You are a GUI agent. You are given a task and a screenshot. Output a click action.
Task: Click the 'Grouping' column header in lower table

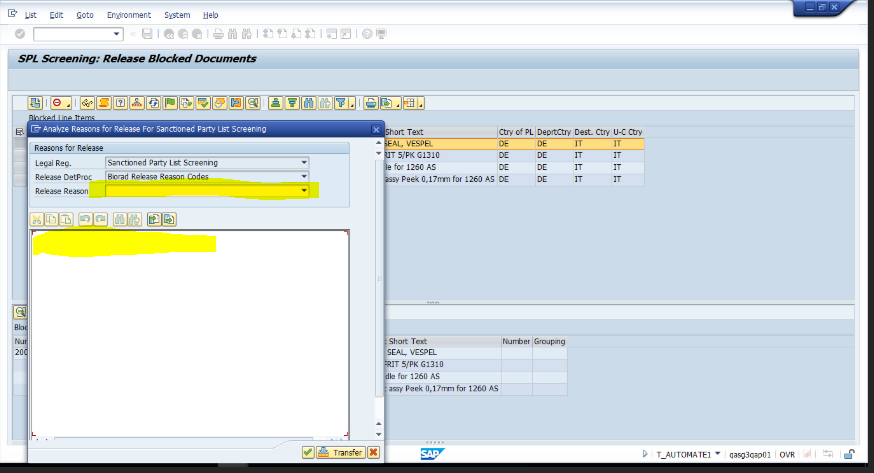(550, 341)
